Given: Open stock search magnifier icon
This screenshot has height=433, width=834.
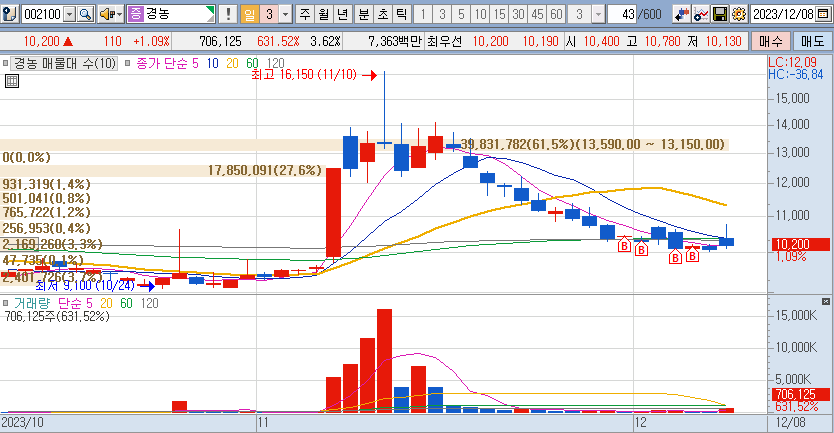Looking at the screenshot, I should [x=86, y=14].
